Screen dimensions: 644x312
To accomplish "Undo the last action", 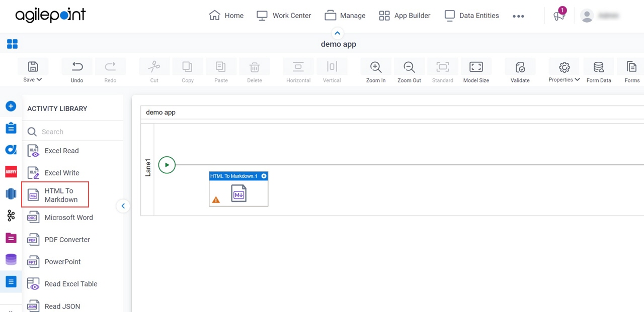I will tap(77, 67).
